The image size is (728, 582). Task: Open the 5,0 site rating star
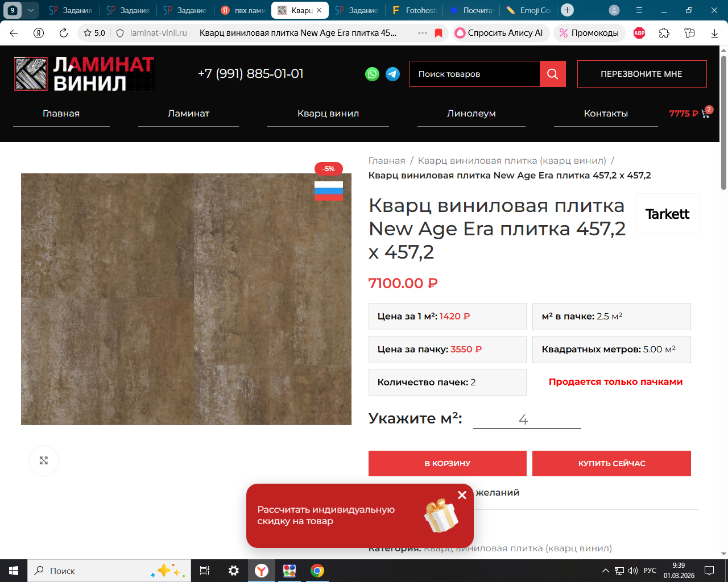click(94, 33)
